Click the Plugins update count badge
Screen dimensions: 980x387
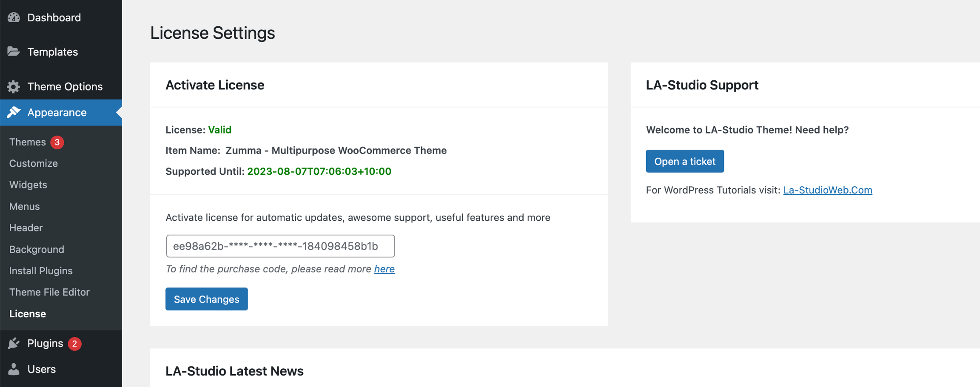pyautogui.click(x=74, y=344)
